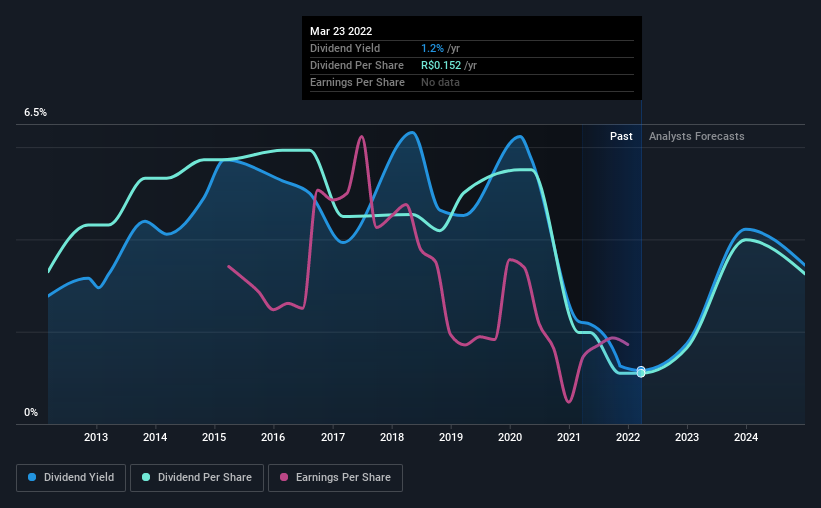Click the tooltip value 'R$0.152'
This screenshot has height=508, width=821.
(441, 65)
